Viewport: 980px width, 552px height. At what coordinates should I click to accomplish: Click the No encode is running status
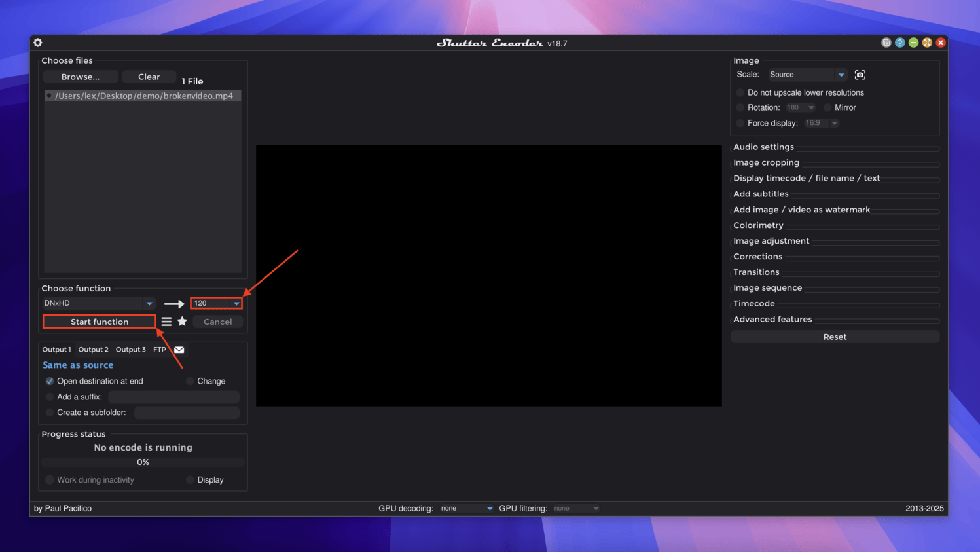coord(143,447)
